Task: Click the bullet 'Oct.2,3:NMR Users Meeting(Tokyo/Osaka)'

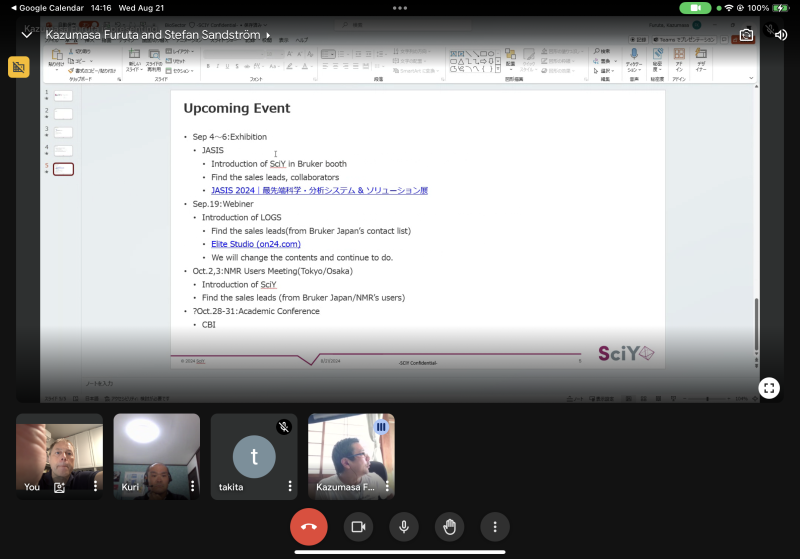Action: click(272, 271)
